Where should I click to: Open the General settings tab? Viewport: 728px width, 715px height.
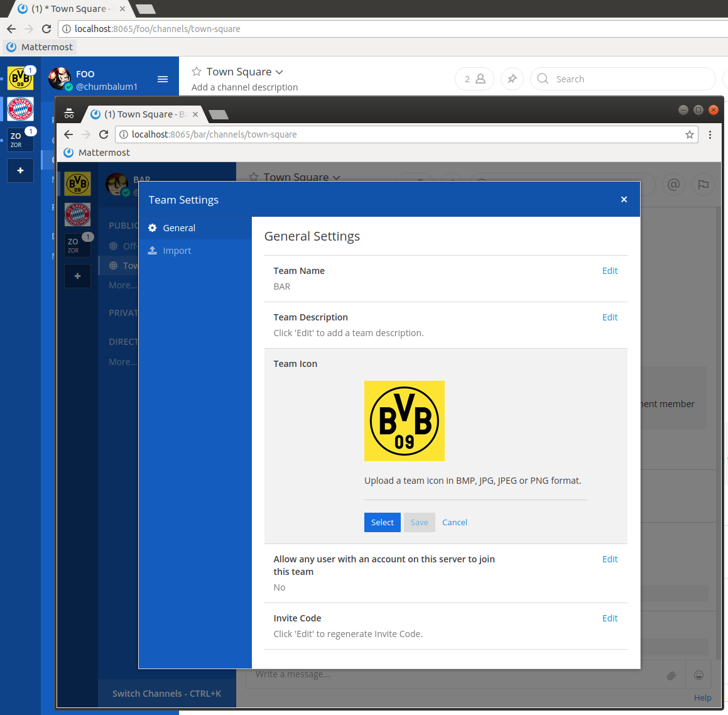coord(195,228)
